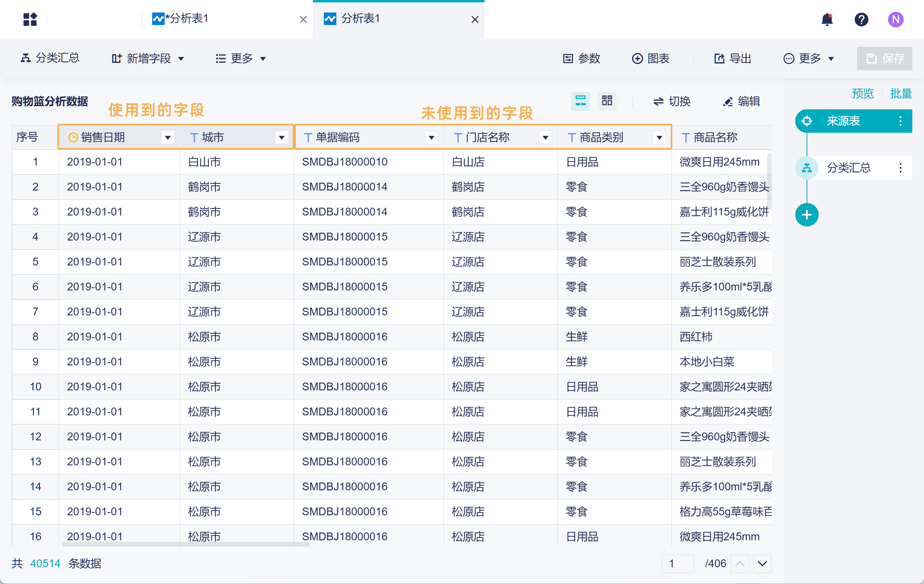924x584 pixels.
Task: Select 分类汇总 step node
Action: pos(854,168)
